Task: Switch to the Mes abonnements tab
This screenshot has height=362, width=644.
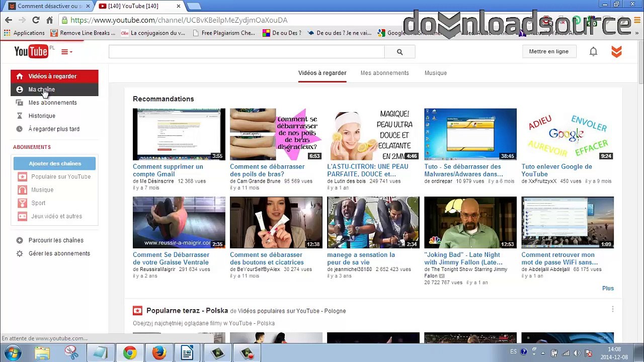Action: (384, 73)
